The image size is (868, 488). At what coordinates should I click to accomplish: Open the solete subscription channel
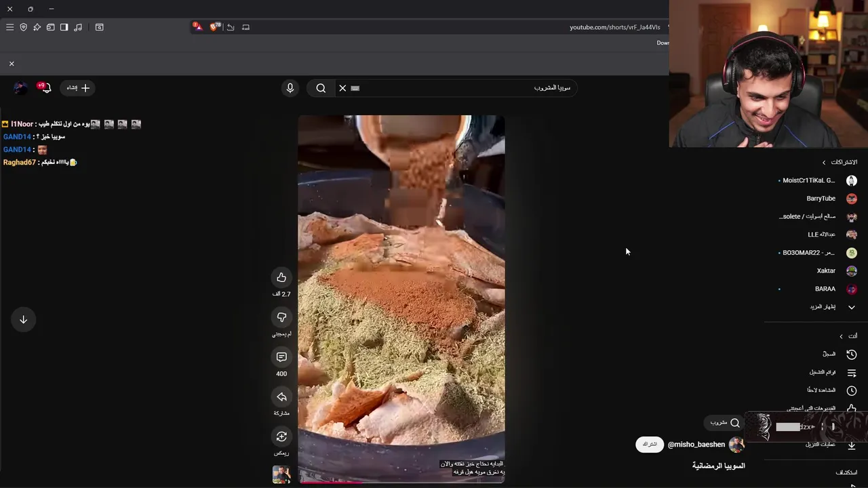tap(818, 217)
